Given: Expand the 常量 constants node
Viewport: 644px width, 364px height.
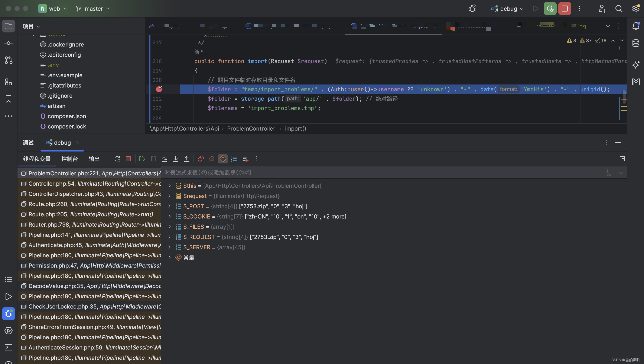Looking at the screenshot, I should (169, 257).
